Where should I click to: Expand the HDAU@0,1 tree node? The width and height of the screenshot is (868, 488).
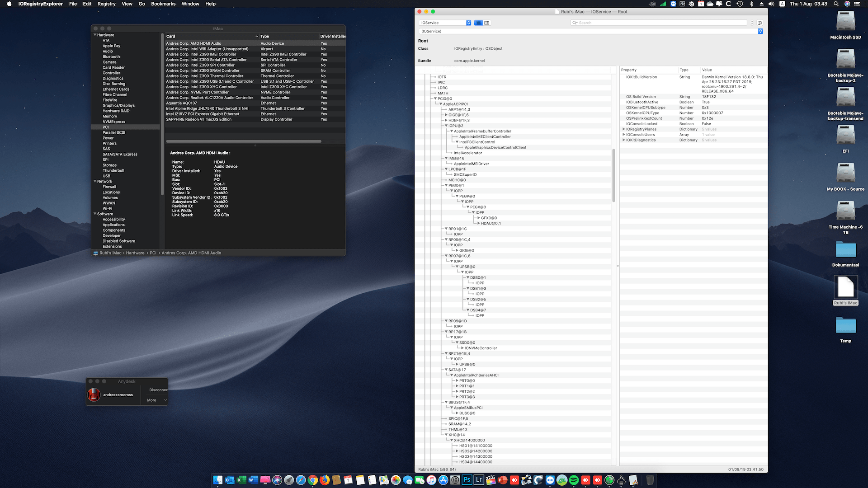tap(479, 223)
